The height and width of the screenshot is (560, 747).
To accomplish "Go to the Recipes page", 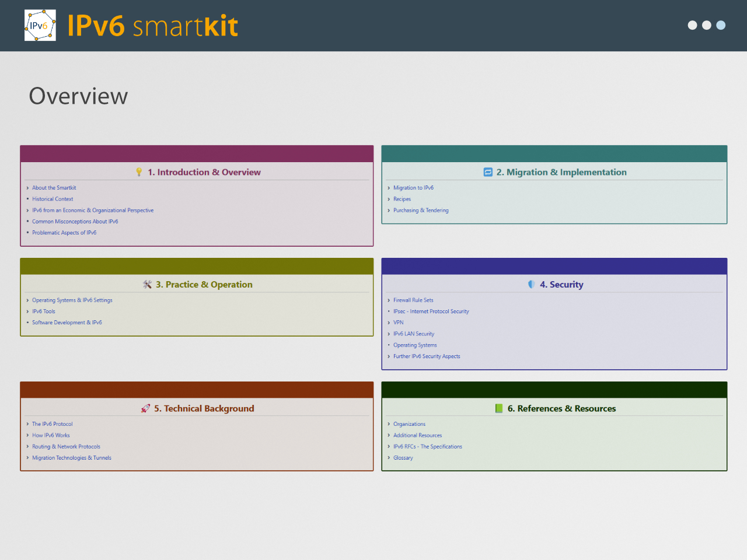I will [x=402, y=199].
